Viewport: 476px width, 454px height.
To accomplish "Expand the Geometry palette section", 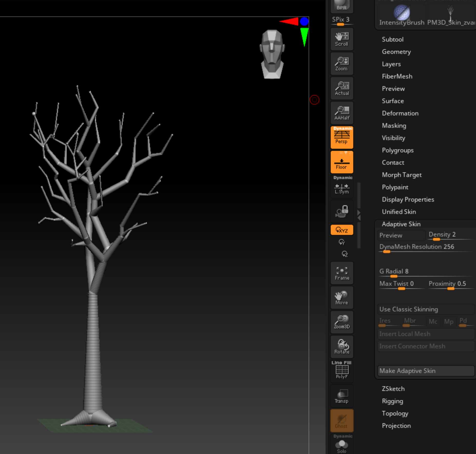I will point(396,52).
